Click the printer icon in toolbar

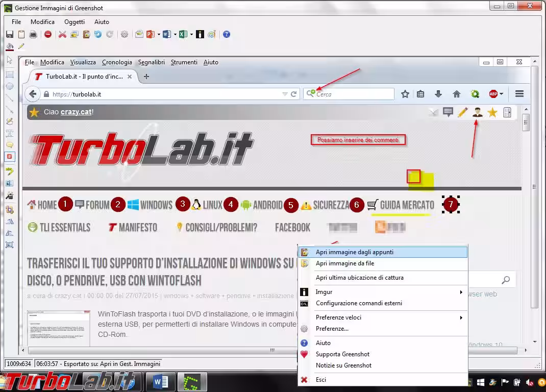[33, 34]
